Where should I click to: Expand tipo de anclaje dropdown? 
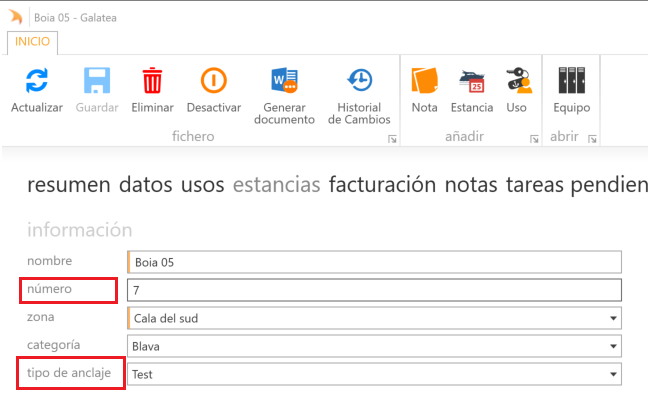tap(612, 375)
